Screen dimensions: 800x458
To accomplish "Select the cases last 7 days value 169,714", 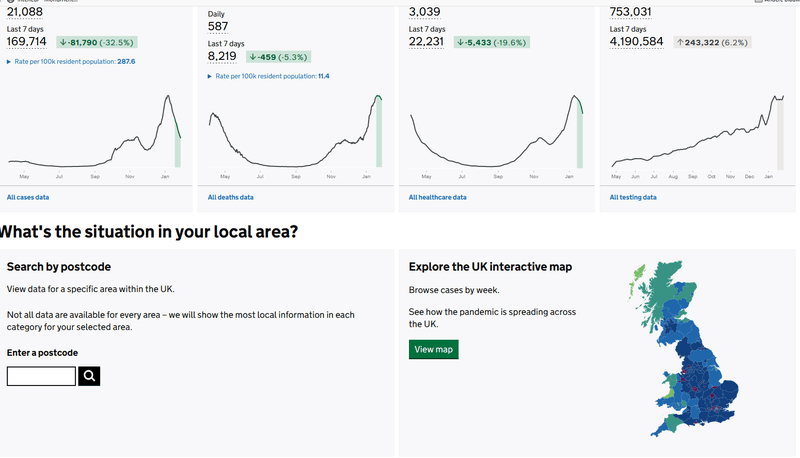I will click(x=27, y=42).
